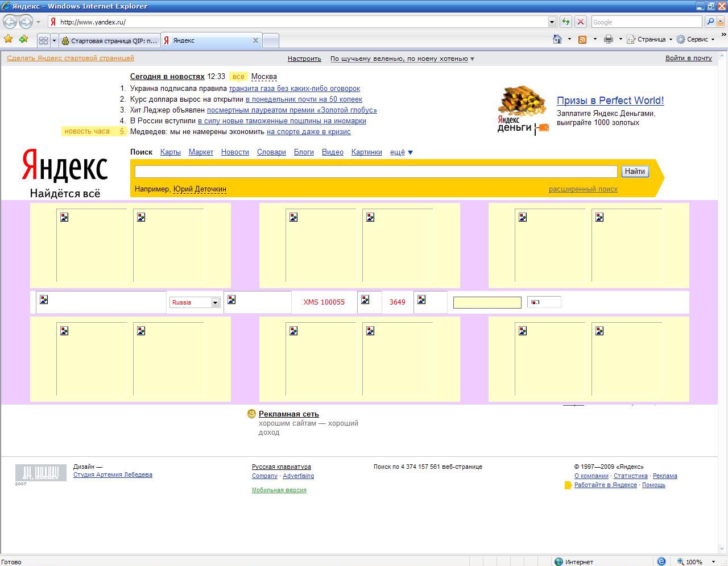Open Студия Артемия Лебедева link
The width and height of the screenshot is (728, 566).
113,475
